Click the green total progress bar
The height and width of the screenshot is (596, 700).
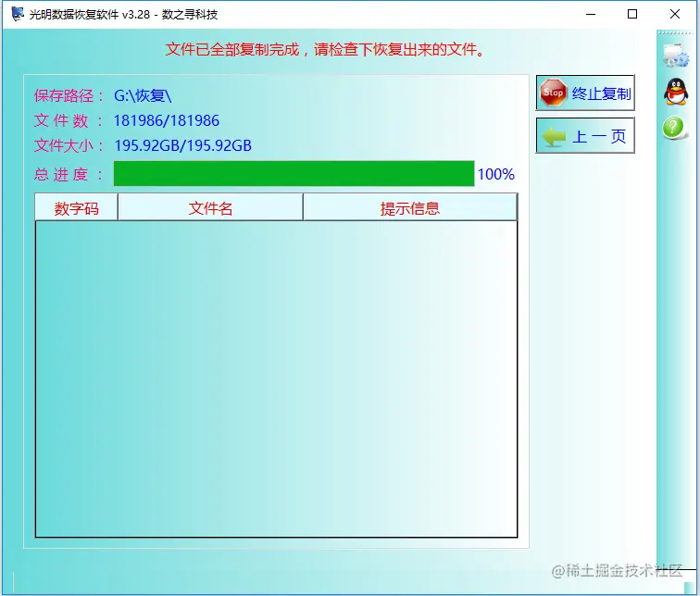(294, 174)
